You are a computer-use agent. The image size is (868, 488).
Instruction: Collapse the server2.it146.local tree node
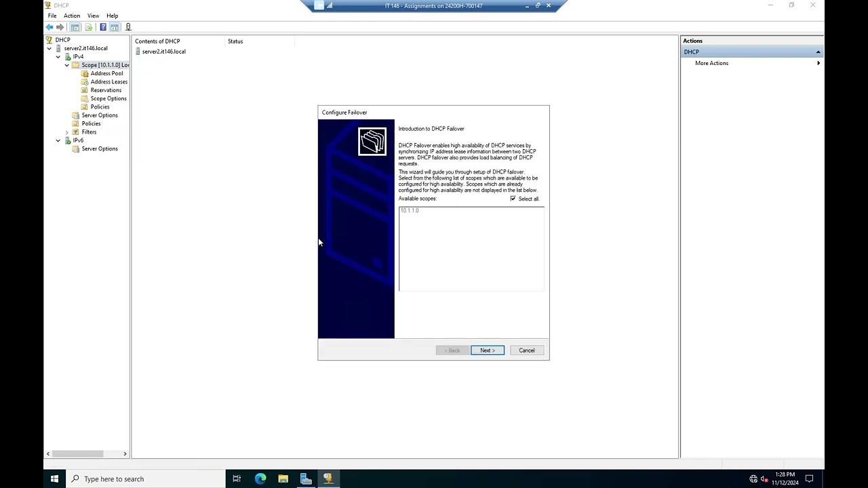click(x=50, y=49)
